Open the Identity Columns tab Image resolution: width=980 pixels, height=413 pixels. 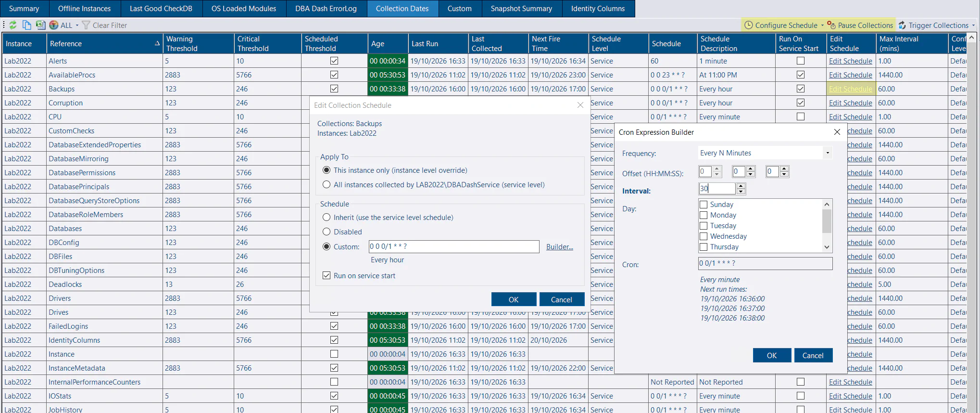598,9
